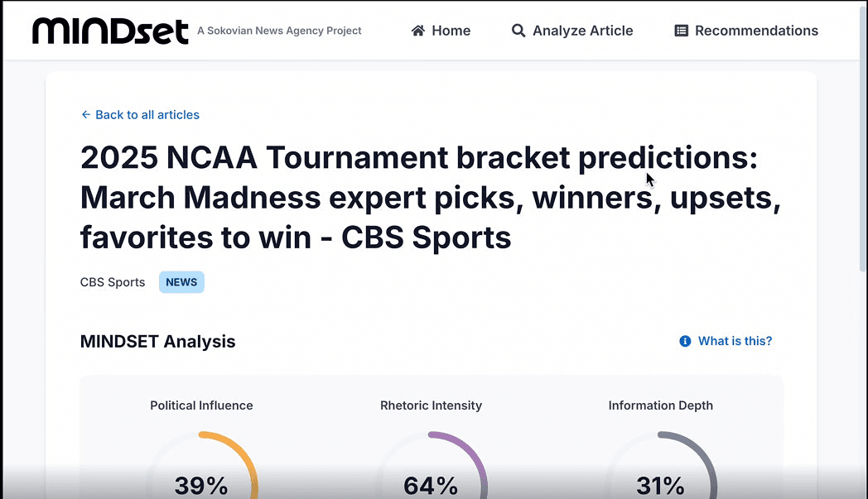Click the magnifying glass beside Analyze Article
Image resolution: width=868 pixels, height=499 pixels.
tap(518, 30)
